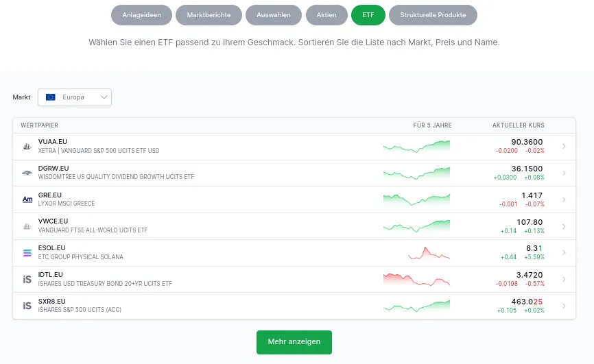Click the +0.08% change value
The width and height of the screenshot is (594, 364).
534,178
